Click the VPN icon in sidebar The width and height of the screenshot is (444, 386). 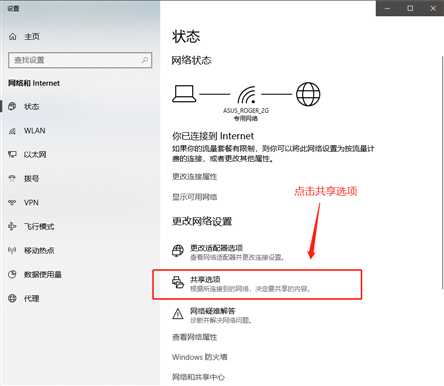click(x=12, y=202)
